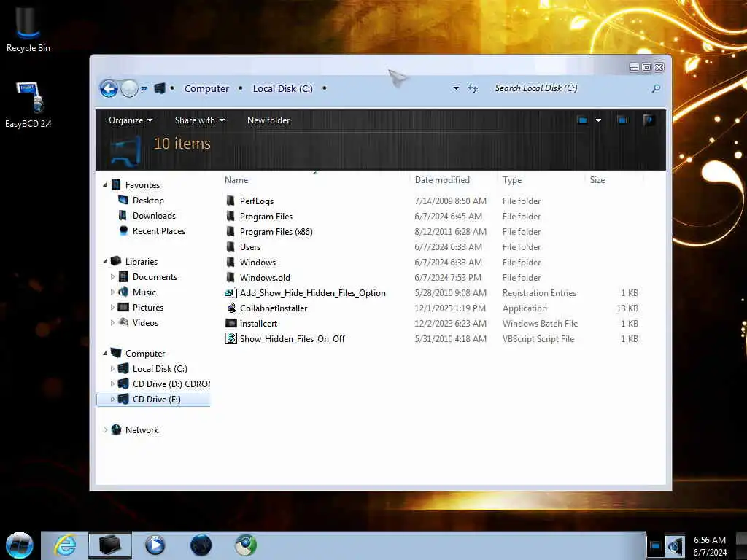Select the Music library icon
Viewport: 747px width, 560px height.
pyautogui.click(x=123, y=292)
